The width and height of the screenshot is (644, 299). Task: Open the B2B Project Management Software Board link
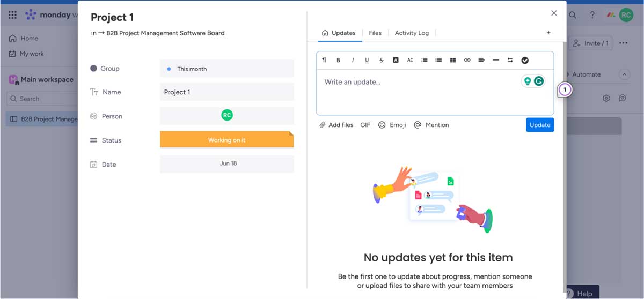(165, 33)
